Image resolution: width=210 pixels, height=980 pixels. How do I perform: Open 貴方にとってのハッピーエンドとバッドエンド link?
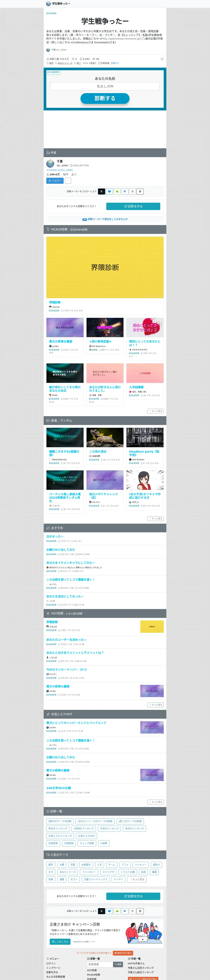coord(76,723)
